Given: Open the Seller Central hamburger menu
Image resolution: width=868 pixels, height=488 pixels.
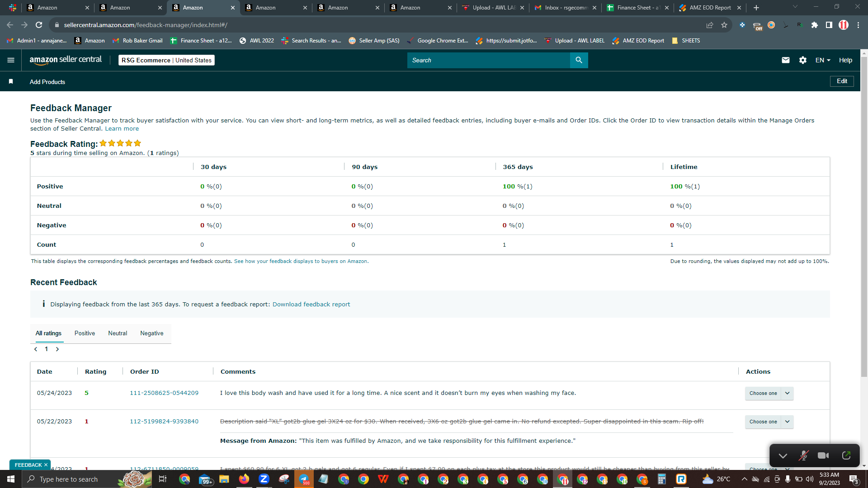Looking at the screenshot, I should [x=11, y=60].
